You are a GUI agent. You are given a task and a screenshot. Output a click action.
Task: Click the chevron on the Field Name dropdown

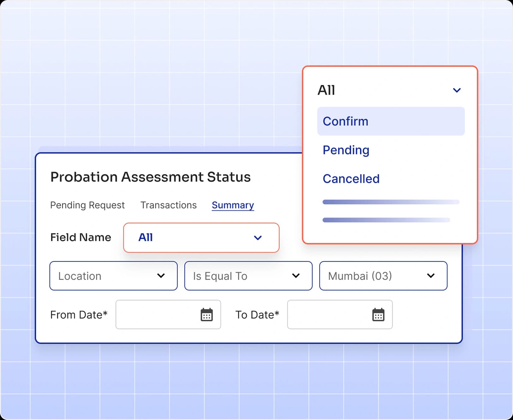[258, 238]
